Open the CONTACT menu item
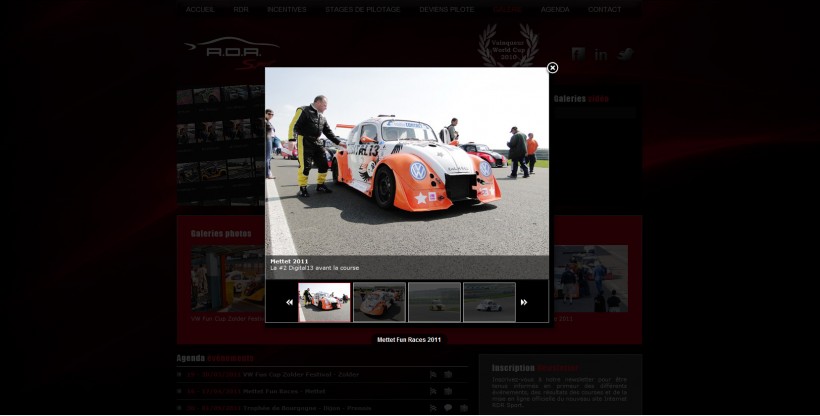The height and width of the screenshot is (416, 820). pyautogui.click(x=605, y=9)
